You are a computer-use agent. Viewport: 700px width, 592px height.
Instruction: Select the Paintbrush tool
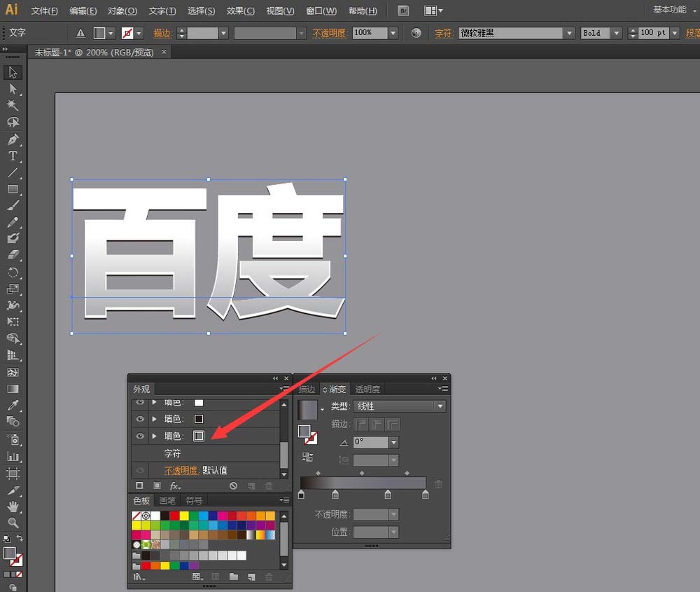point(13,206)
